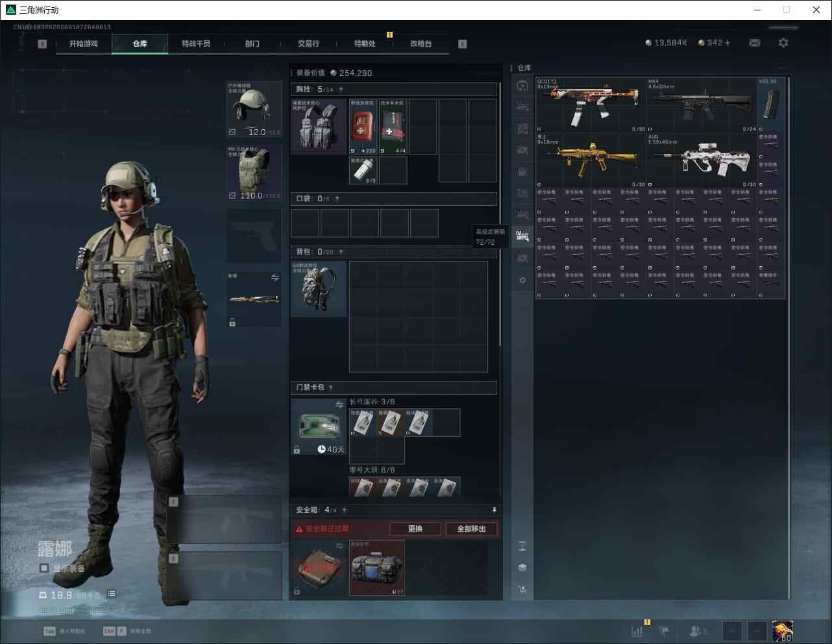Screen dimensions: 832x644
Task: Switch to the 开始游戏 tab
Action: coord(83,43)
